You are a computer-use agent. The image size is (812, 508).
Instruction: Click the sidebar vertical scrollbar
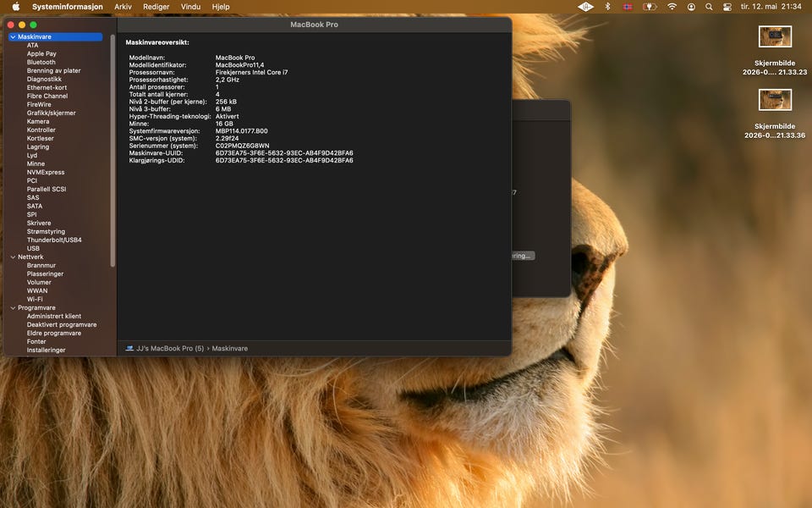click(112, 151)
